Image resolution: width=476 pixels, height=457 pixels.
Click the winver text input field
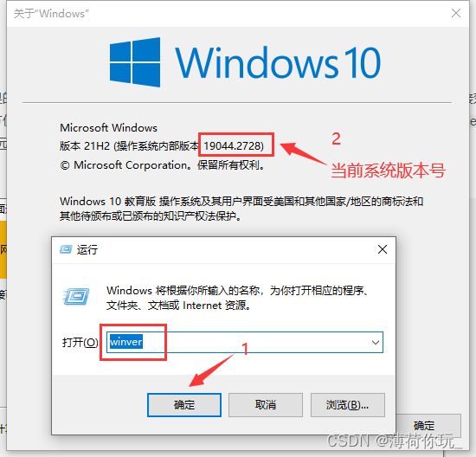(x=245, y=343)
